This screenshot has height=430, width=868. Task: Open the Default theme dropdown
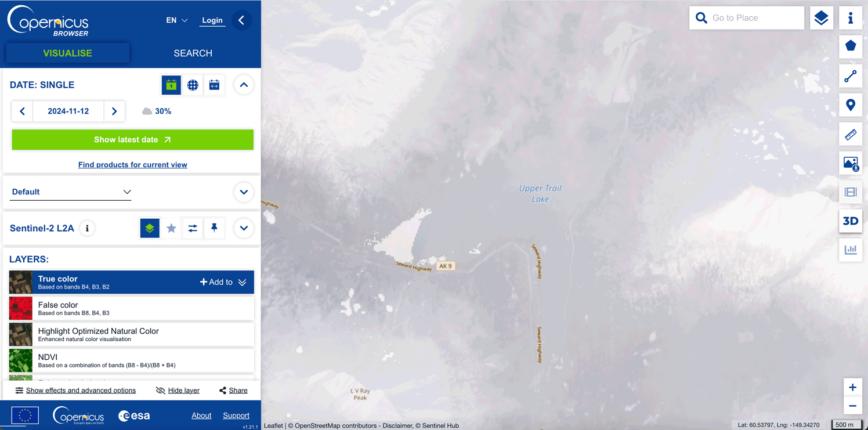point(71,192)
